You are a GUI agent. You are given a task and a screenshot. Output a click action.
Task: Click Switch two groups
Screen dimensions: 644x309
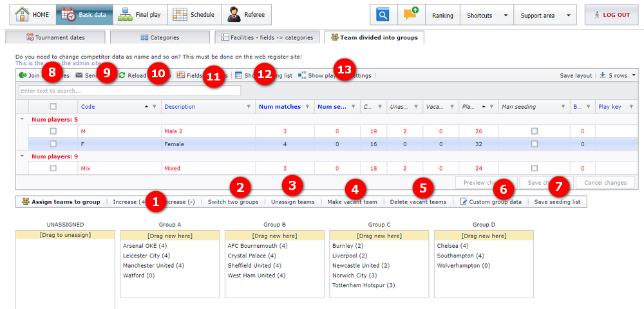tap(233, 202)
